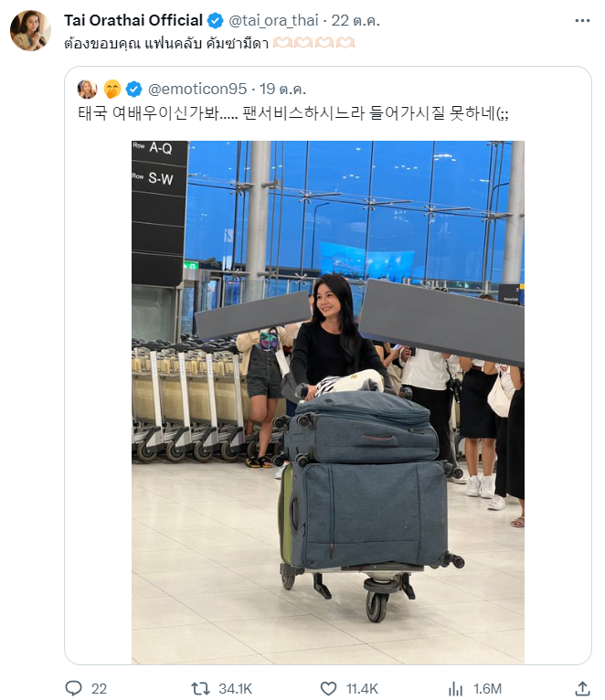Click the 22 ต.ค. tweet timestamp
This screenshot has height=700, width=605.
pos(356,20)
